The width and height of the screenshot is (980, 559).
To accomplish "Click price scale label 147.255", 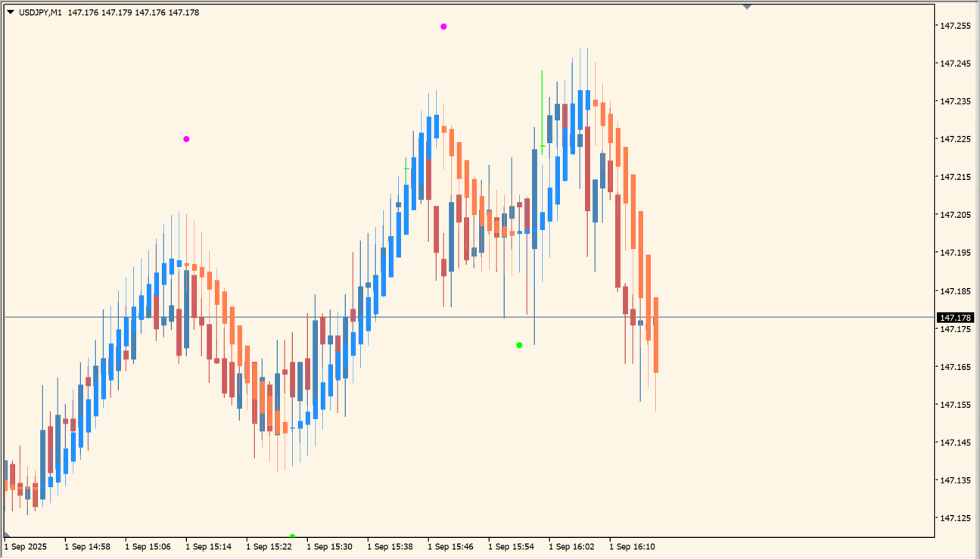I will (955, 26).
